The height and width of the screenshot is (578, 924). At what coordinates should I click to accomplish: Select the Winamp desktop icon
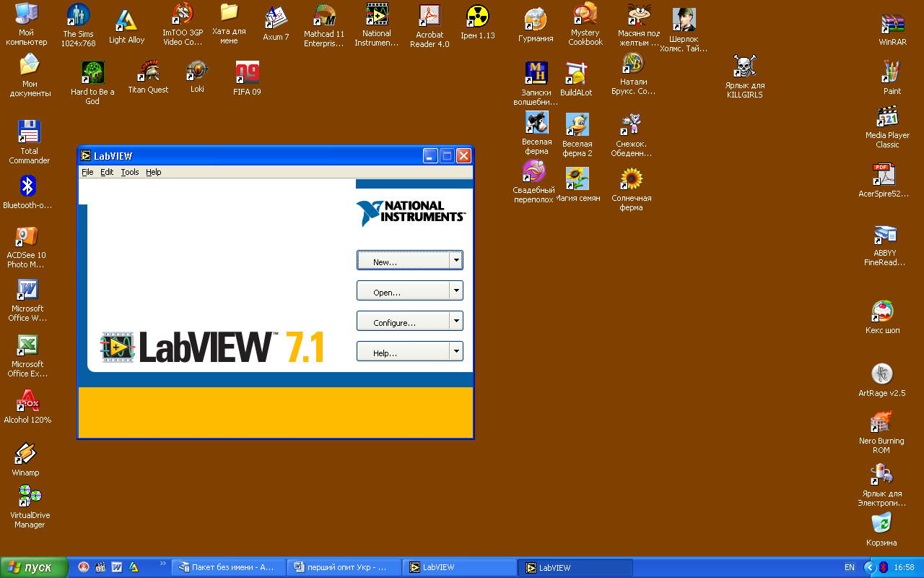point(26,460)
